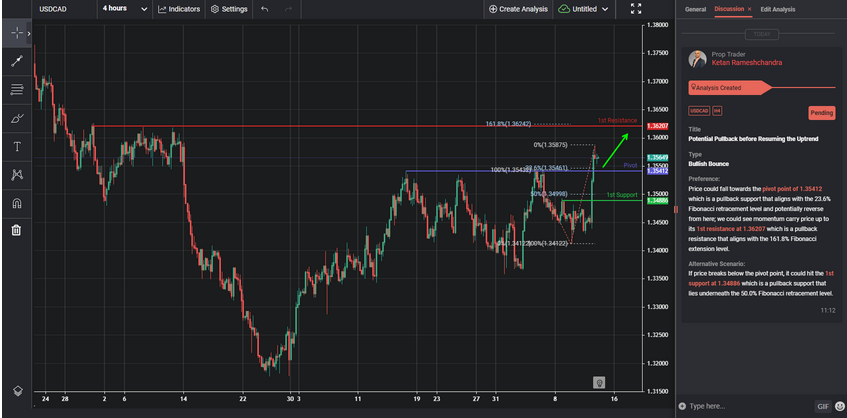This screenshot has width=847, height=418.
Task: Open Ketan Rameshchandra's profile link
Action: pos(747,63)
